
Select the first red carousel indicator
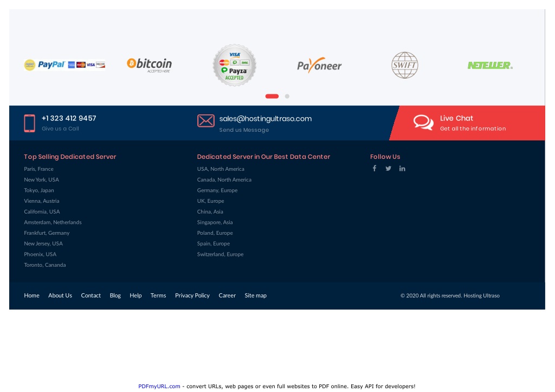(x=272, y=97)
